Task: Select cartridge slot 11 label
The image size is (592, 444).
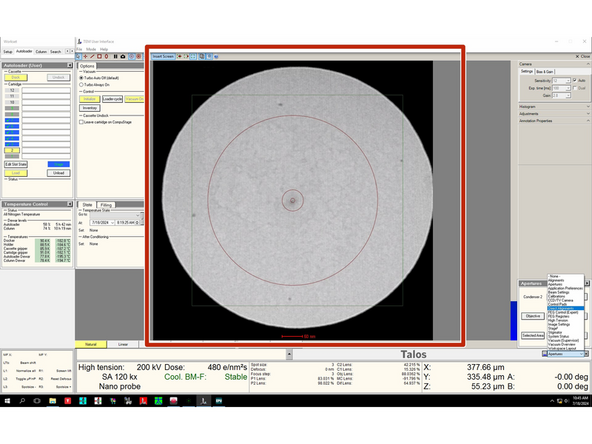Action: coord(12,96)
